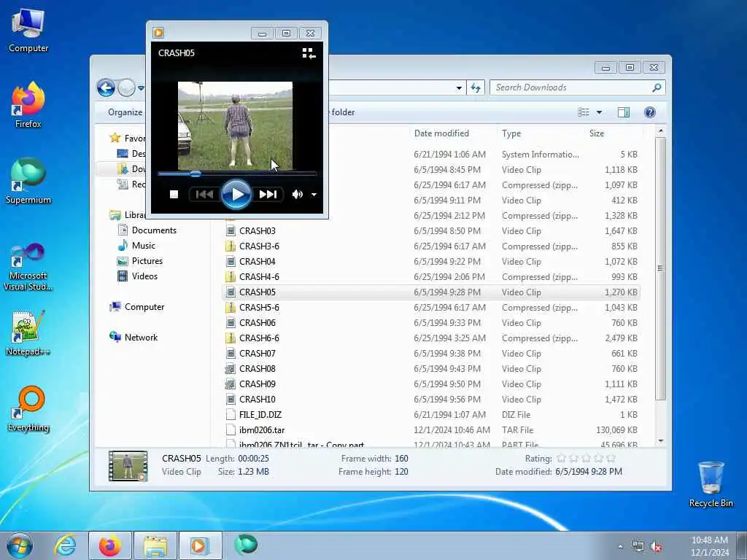The height and width of the screenshot is (560, 747).
Task: Go back in Explorer window
Action: 106,88
